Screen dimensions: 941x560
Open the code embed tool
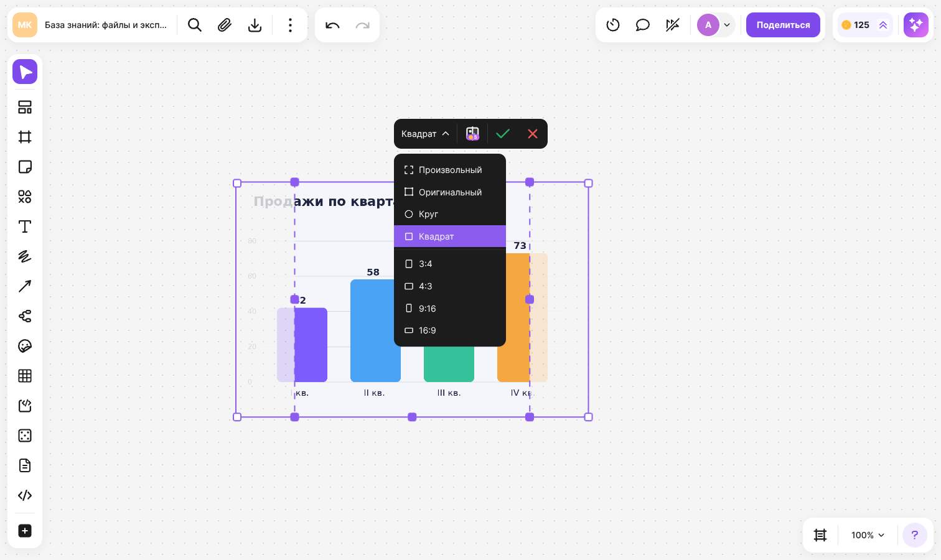(x=25, y=495)
